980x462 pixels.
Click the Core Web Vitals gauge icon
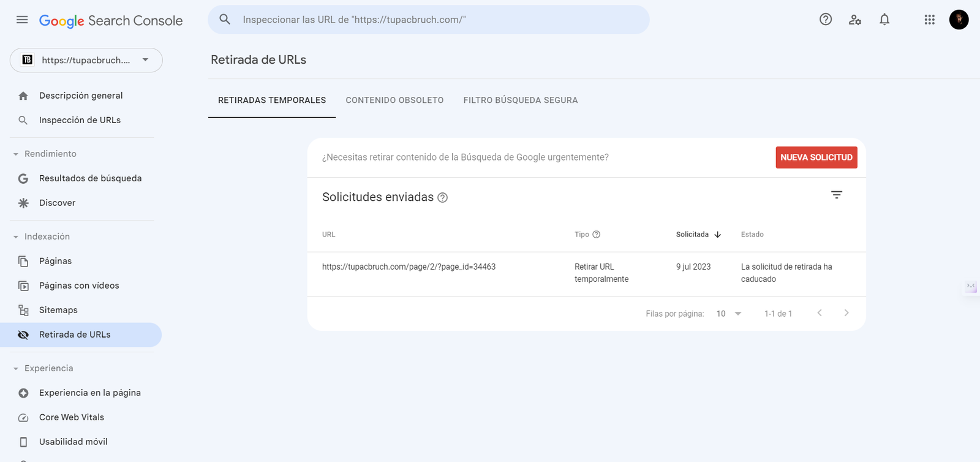point(23,417)
